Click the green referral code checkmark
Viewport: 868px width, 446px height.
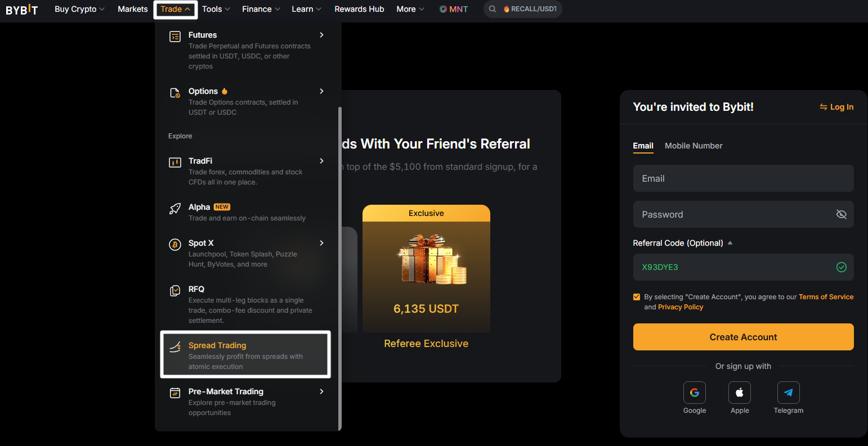(x=842, y=267)
